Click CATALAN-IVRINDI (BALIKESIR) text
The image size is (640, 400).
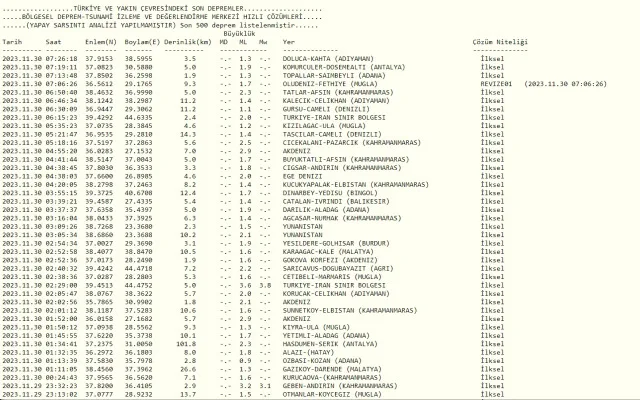point(336,202)
